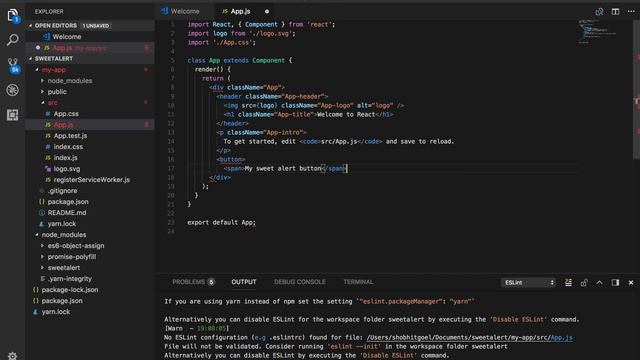Open App.js in the Open Editors list
640x360 pixels.
tap(90, 48)
